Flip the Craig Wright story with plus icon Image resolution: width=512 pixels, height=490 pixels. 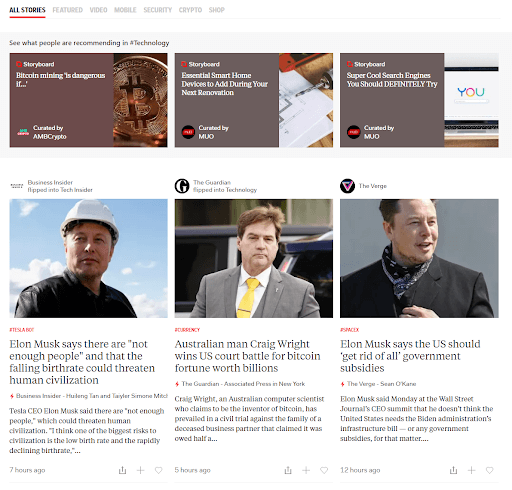[x=306, y=470]
